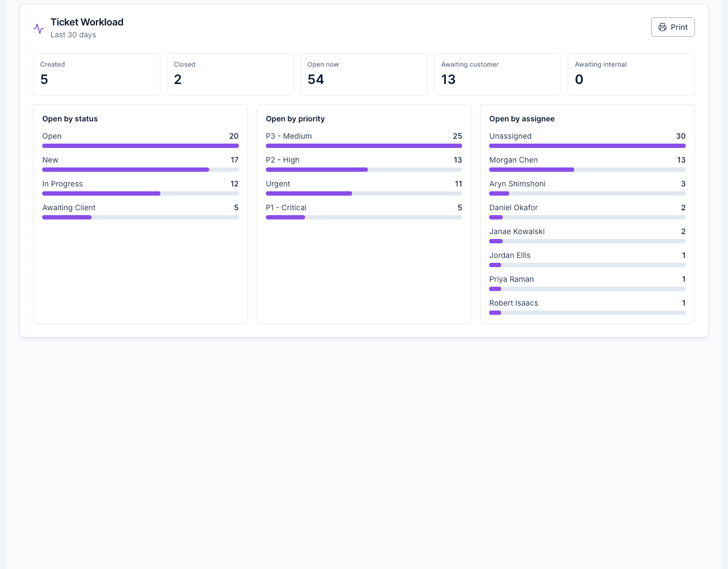728x569 pixels.
Task: Click the "Open by status" heading
Action: pyautogui.click(x=70, y=119)
